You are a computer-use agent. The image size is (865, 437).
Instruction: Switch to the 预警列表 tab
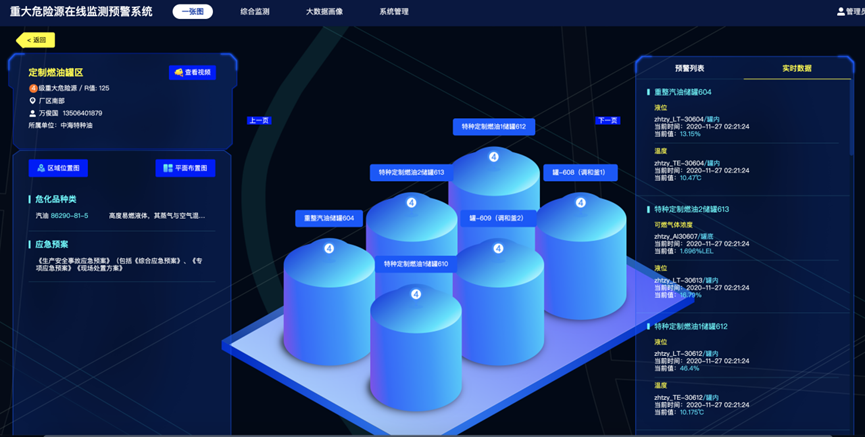coord(689,68)
